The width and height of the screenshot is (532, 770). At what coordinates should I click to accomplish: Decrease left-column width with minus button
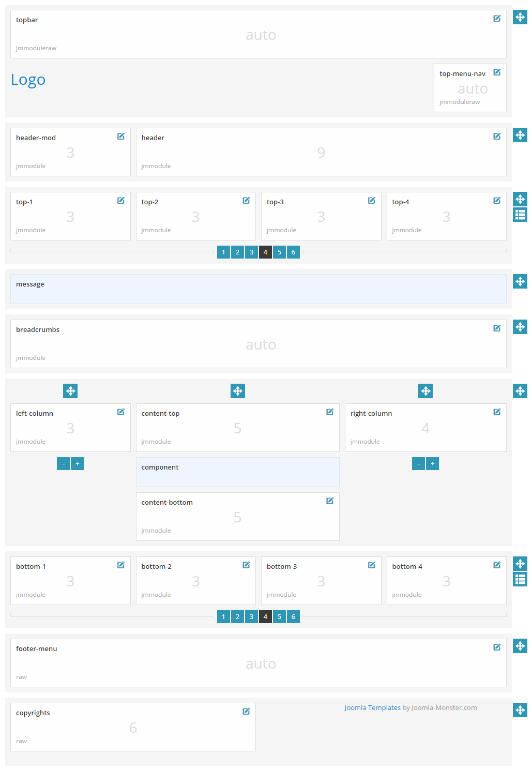tap(64, 464)
